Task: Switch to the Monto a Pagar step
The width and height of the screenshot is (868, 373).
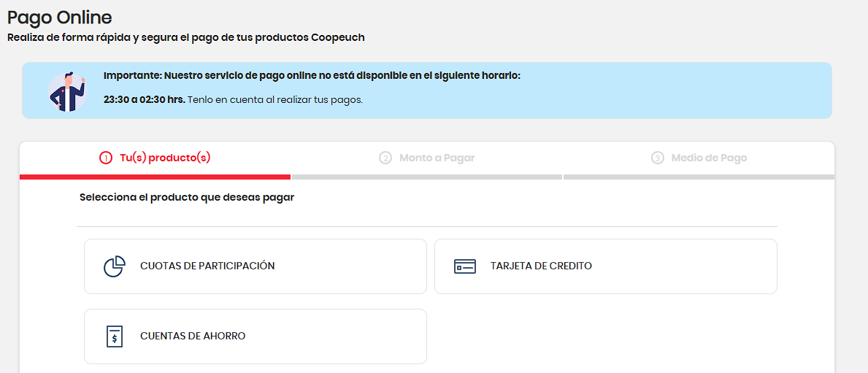Action: (x=437, y=158)
